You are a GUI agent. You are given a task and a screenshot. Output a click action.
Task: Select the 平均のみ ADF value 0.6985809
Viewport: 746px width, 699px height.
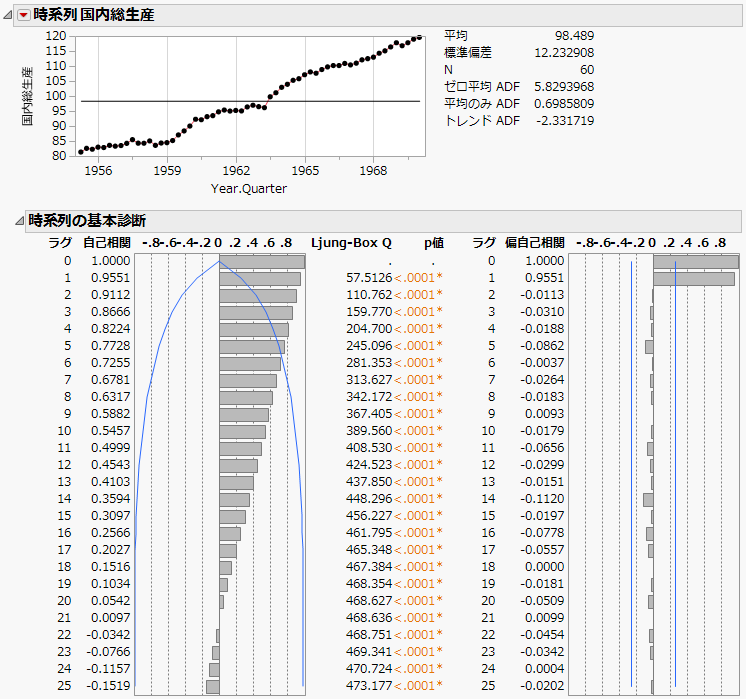tap(564, 104)
